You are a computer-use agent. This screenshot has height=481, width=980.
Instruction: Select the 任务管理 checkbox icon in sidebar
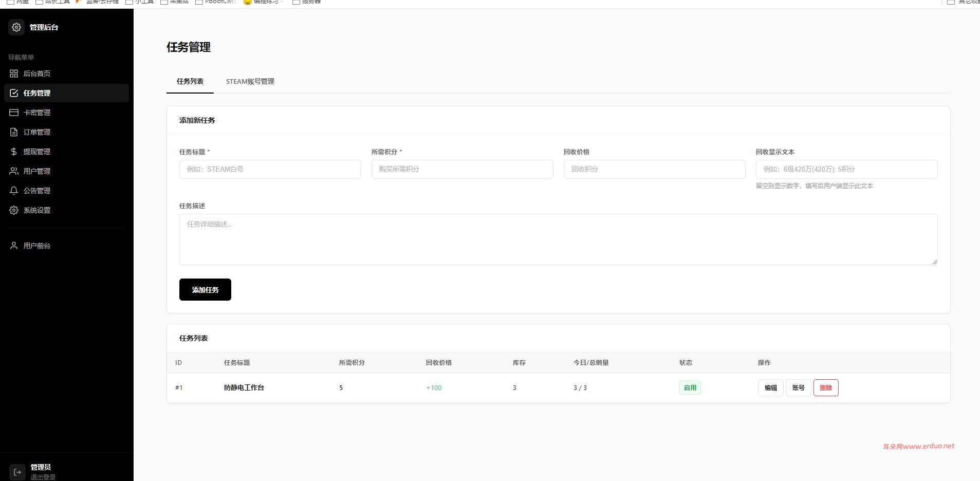tap(14, 93)
